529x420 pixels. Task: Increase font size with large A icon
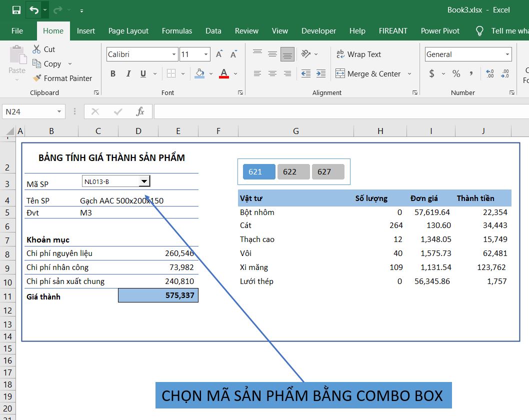point(219,54)
